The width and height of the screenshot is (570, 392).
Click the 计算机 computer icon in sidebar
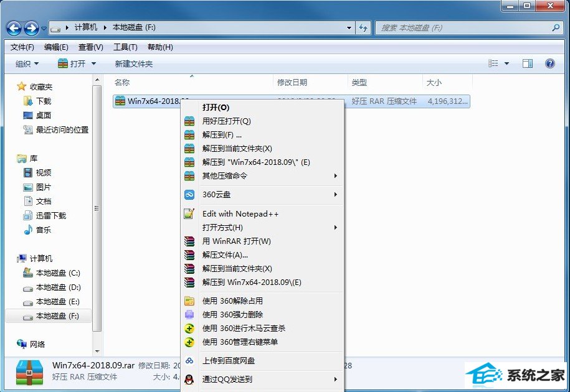pos(21,258)
